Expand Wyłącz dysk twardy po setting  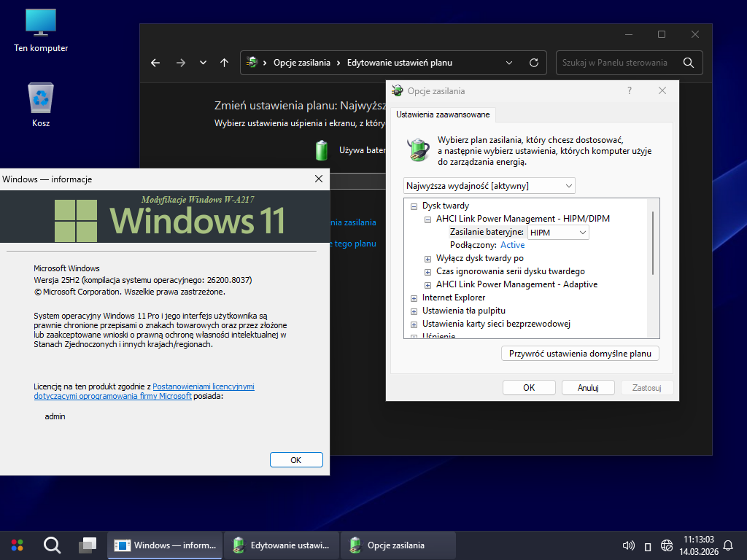pos(427,258)
